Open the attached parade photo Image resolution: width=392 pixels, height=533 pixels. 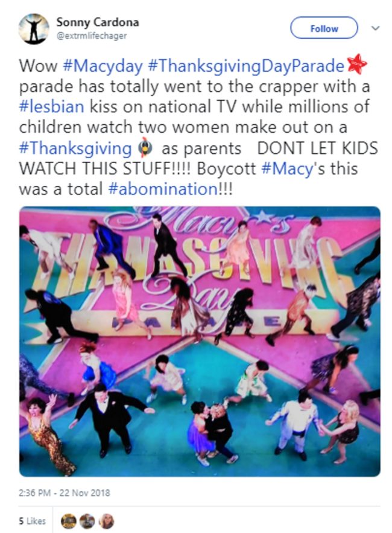[200, 341]
